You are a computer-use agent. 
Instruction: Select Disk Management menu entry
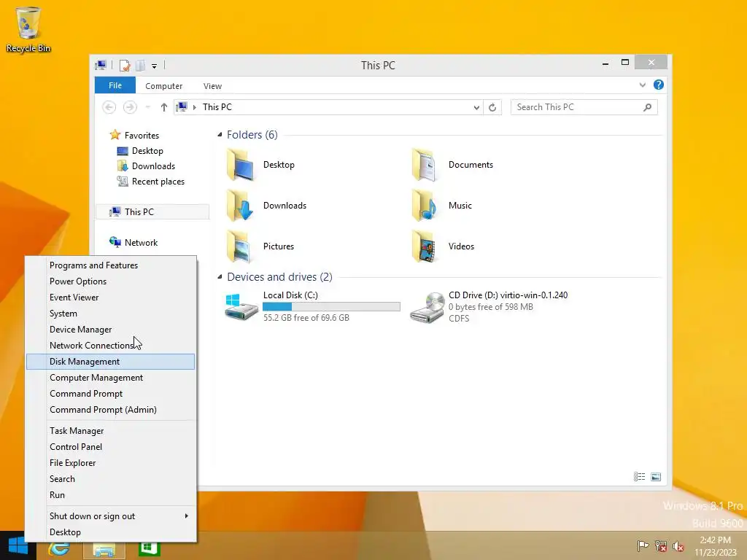pyautogui.click(x=111, y=362)
